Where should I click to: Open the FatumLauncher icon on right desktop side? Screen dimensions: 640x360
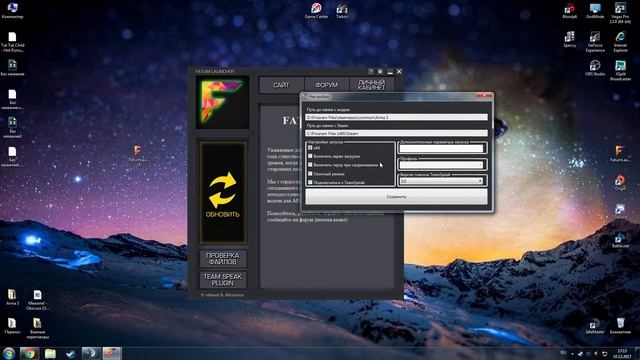click(620, 154)
